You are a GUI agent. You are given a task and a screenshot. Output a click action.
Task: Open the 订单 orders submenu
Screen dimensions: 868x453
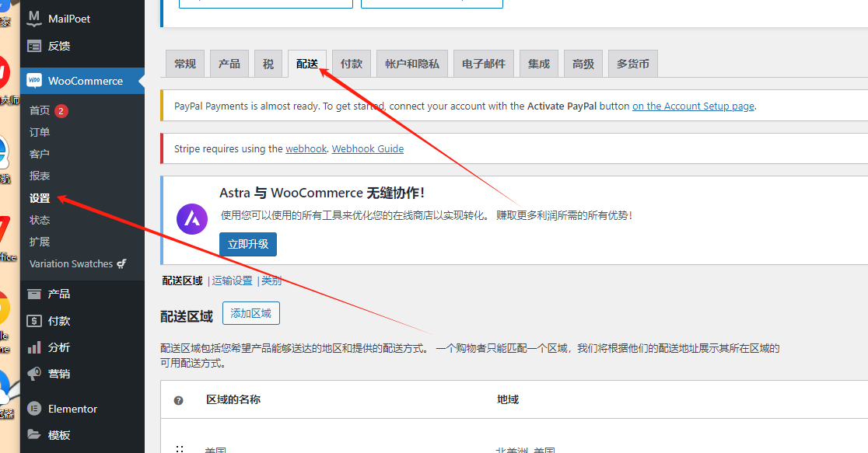(x=40, y=132)
